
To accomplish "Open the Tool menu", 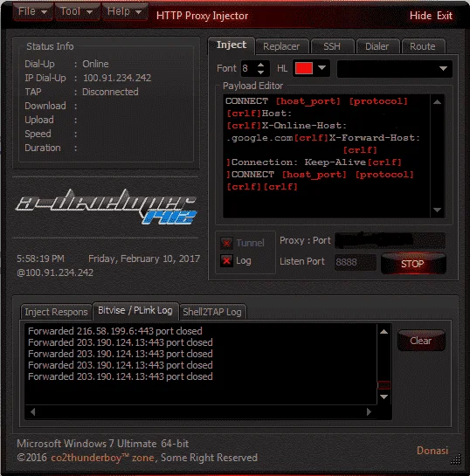I will (77, 11).
